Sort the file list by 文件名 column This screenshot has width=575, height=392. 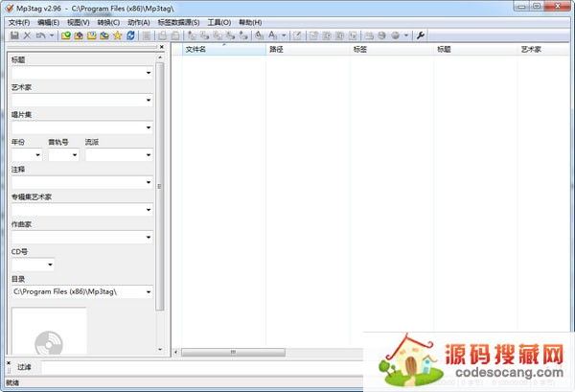click(x=222, y=48)
